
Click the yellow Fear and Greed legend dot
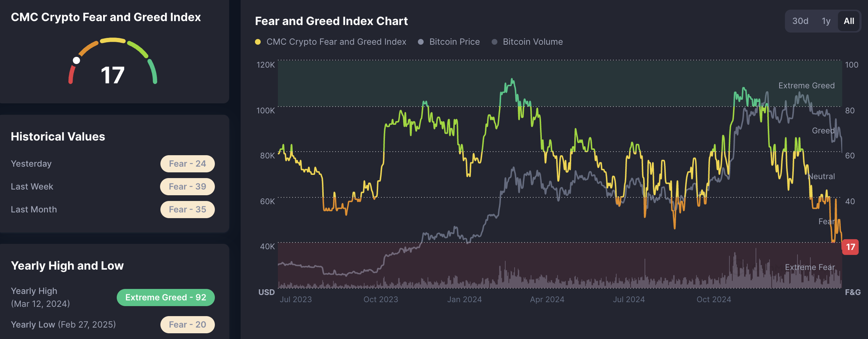[257, 42]
